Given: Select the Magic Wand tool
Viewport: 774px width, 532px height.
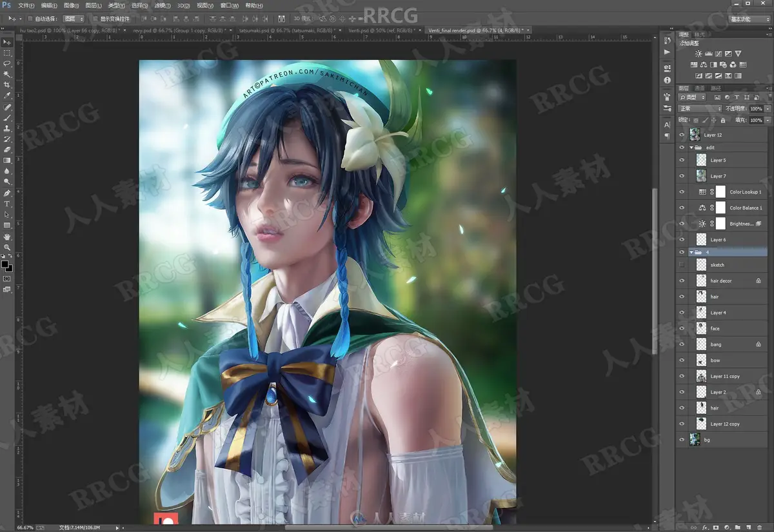Looking at the screenshot, I should click(x=8, y=75).
